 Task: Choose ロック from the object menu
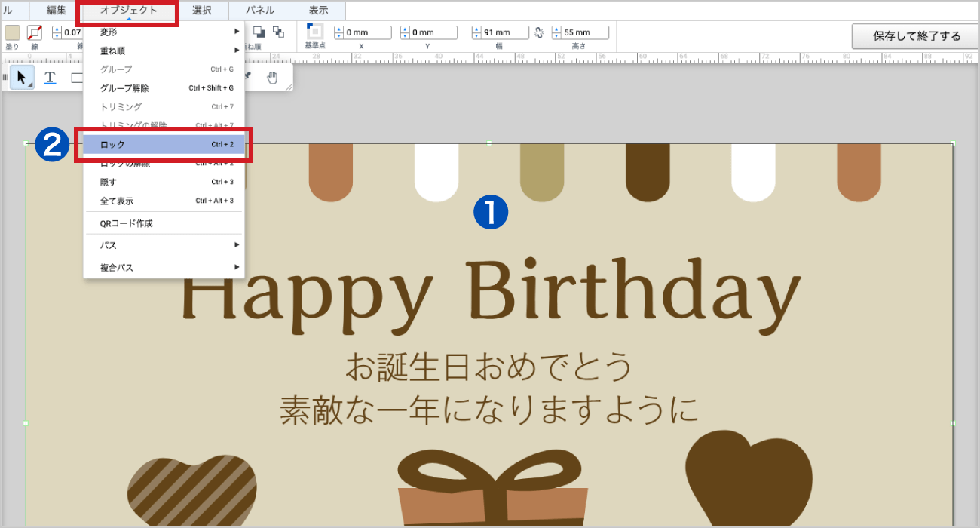coord(164,144)
